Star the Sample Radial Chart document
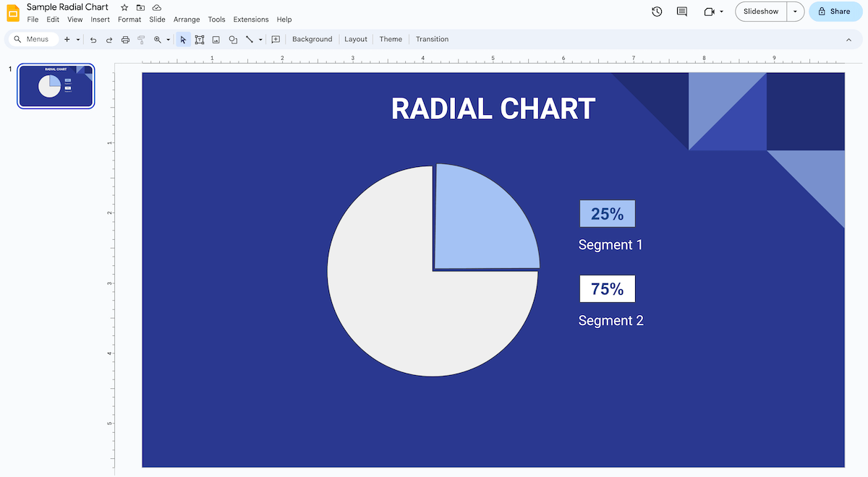This screenshot has width=868, height=477. click(x=124, y=7)
